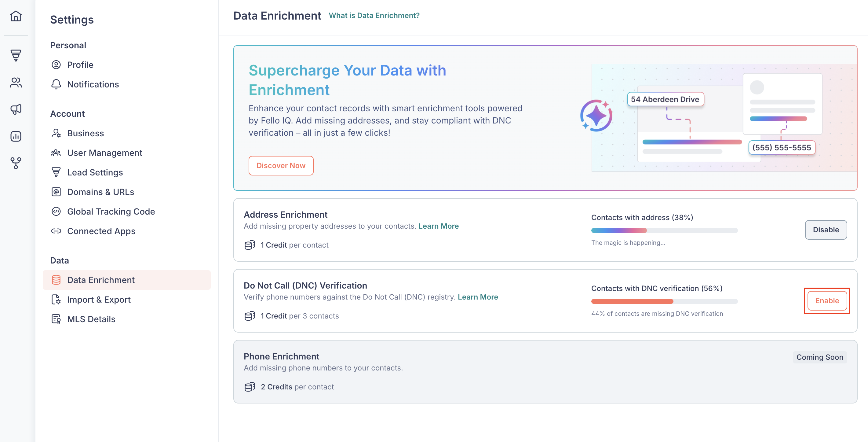Click the Lead Settings funnel icon
This screenshot has width=868, height=442.
pos(56,172)
